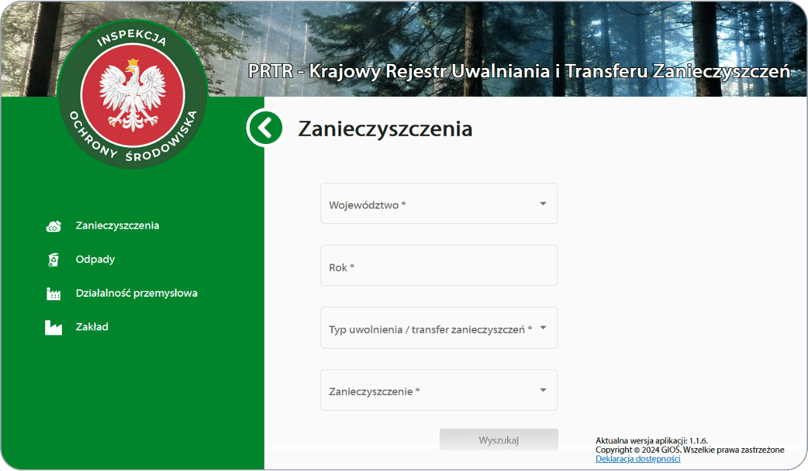This screenshot has width=808, height=471.
Task: Click the waste bin icon beside Odpady
Action: coord(54,260)
